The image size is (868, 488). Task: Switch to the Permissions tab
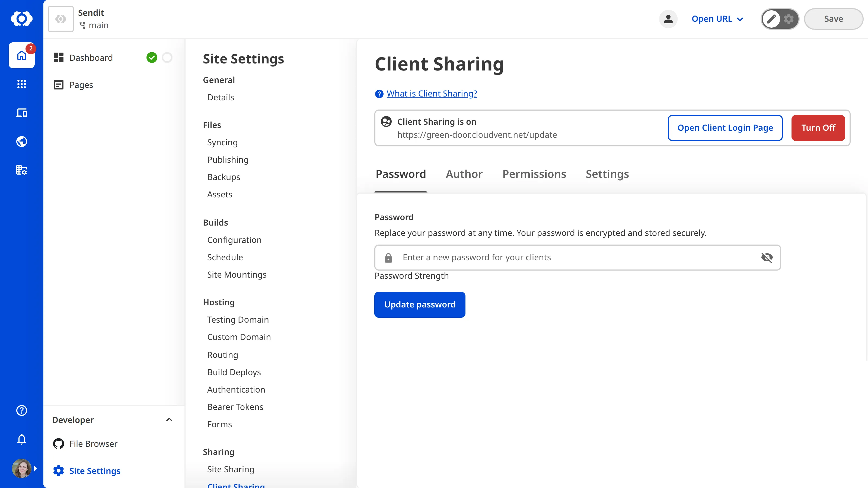click(534, 174)
